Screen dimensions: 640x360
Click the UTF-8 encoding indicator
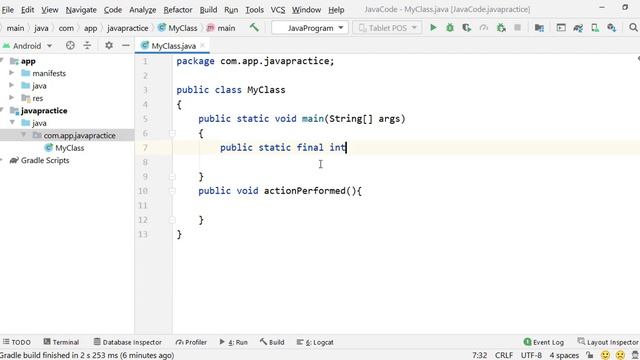(x=531, y=355)
